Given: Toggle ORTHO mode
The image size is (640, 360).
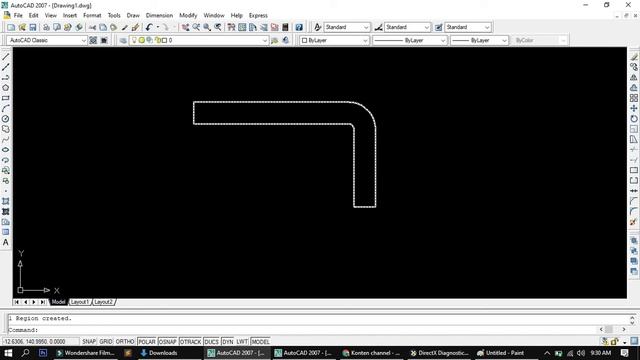Looking at the screenshot, I should (124, 342).
